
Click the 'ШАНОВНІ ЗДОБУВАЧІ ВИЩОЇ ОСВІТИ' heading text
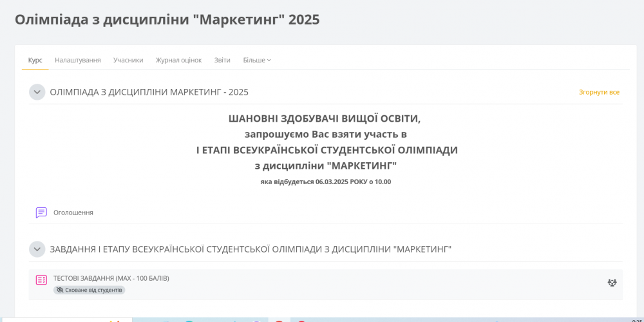[326, 118]
